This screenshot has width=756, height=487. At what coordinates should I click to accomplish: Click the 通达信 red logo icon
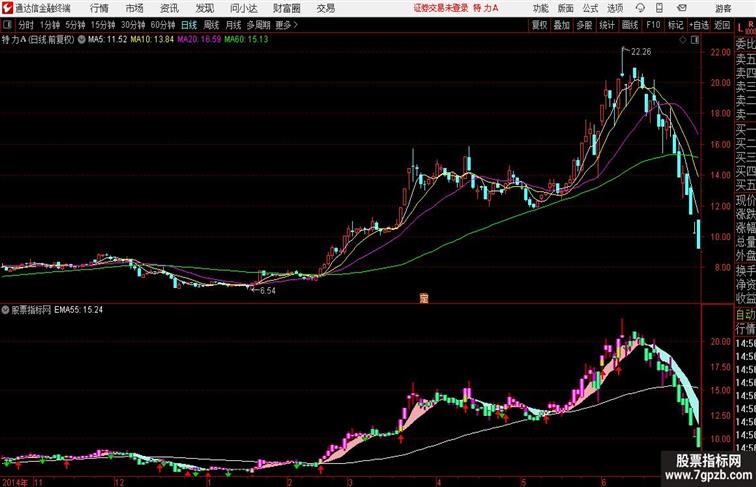click(x=7, y=8)
